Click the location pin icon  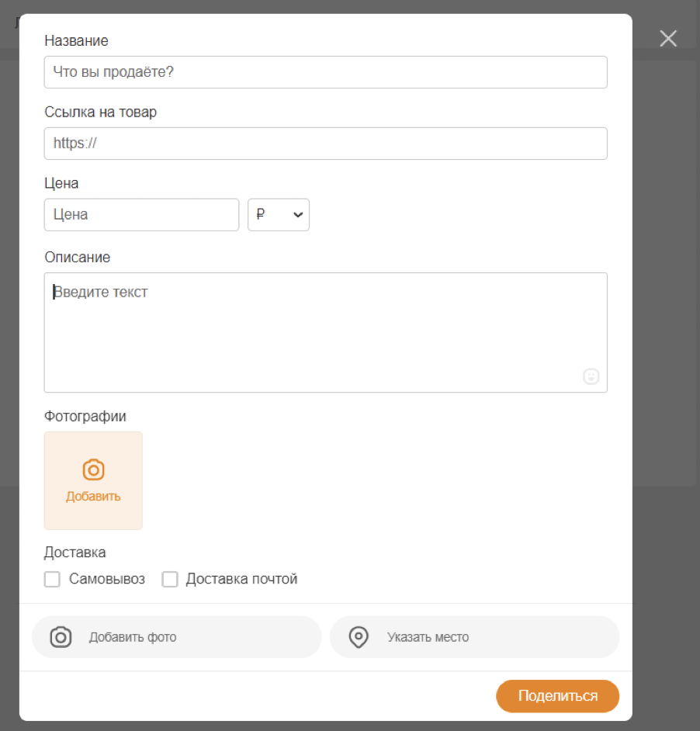pos(358,637)
